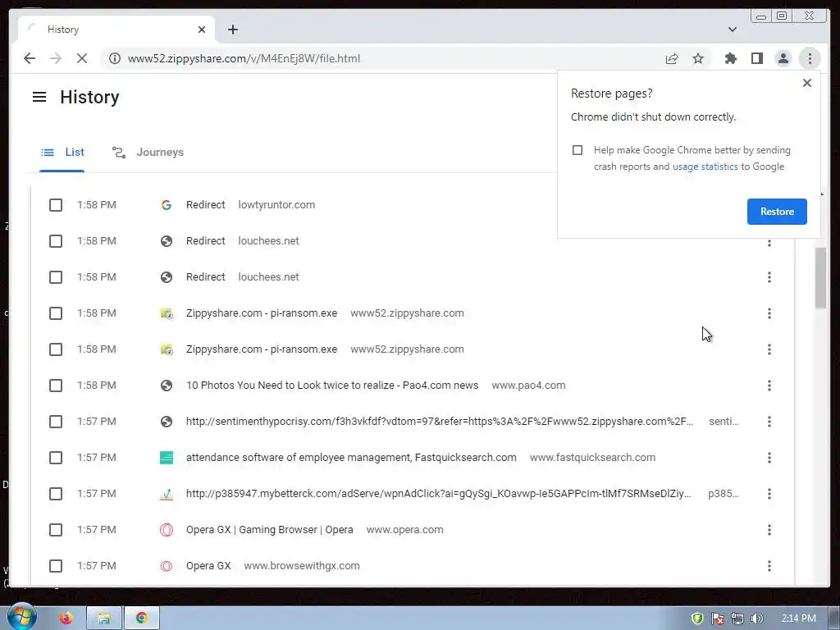This screenshot has width=840, height=630.
Task: Select the sentimenthypocrisy.com entry checkbox
Action: pos(56,422)
